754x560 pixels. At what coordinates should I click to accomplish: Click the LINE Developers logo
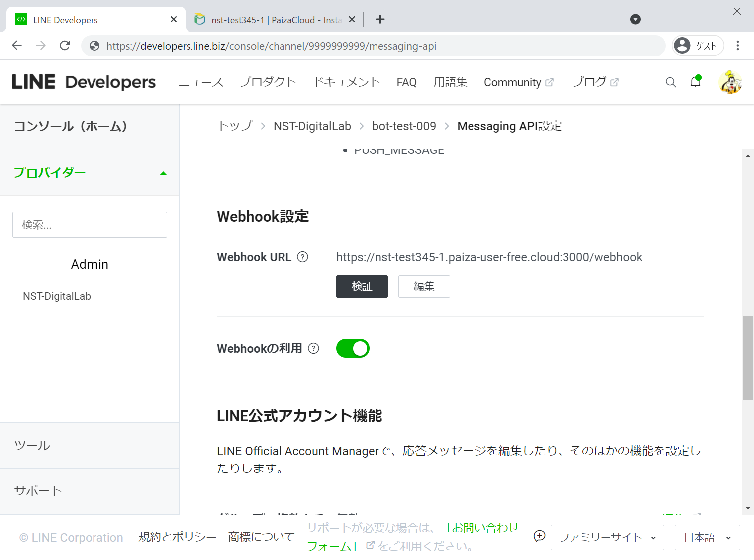[84, 82]
